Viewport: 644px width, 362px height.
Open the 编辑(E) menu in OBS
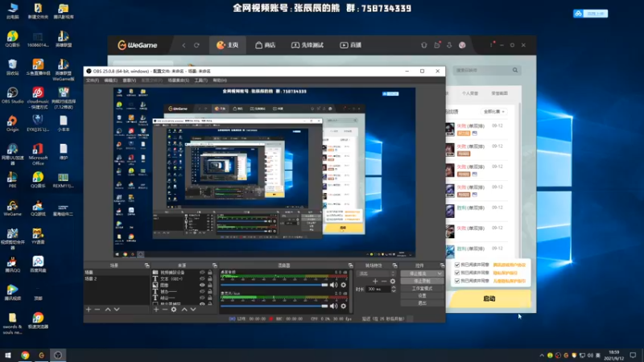click(110, 80)
